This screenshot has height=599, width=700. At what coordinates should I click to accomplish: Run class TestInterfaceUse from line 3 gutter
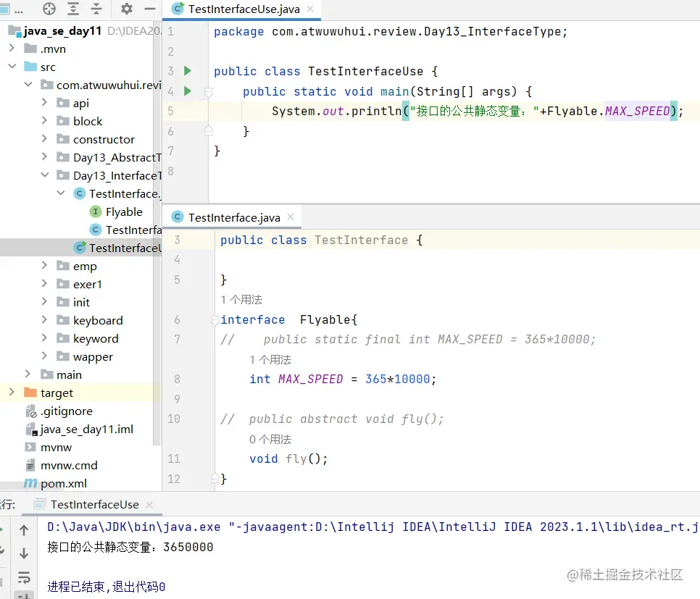pos(188,71)
